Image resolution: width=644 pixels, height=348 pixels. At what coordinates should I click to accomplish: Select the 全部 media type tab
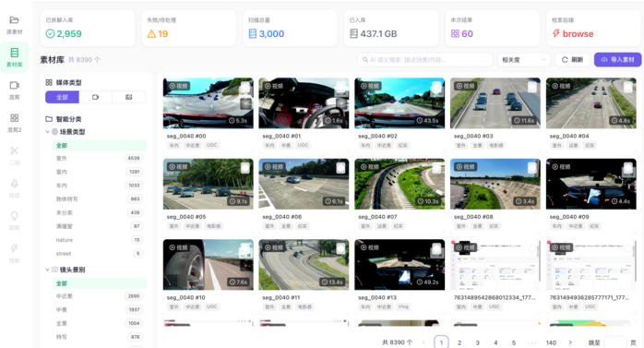(62, 97)
